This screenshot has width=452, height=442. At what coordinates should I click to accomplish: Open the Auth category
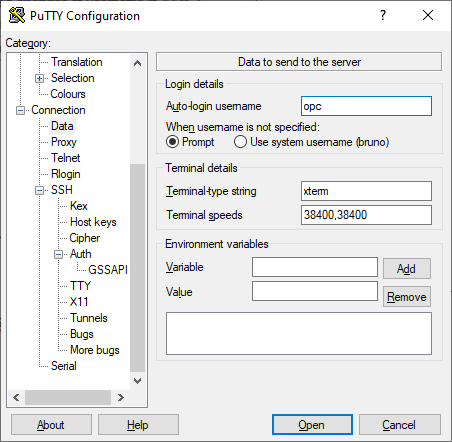pos(80,254)
